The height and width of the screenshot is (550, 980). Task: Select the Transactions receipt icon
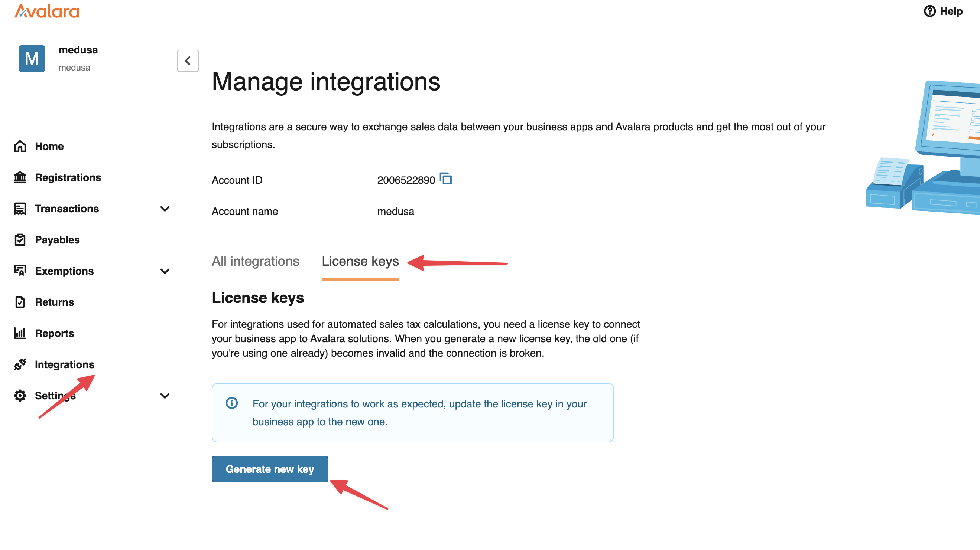(x=20, y=208)
